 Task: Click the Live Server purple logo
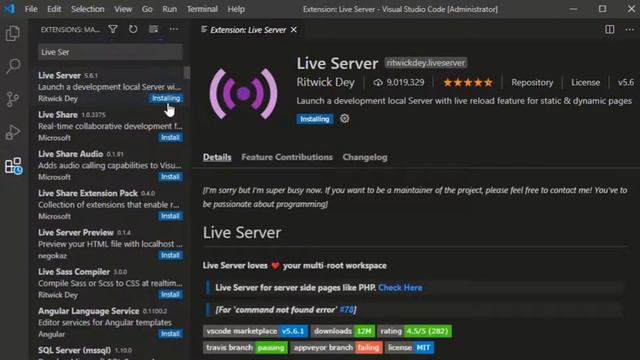point(244,94)
